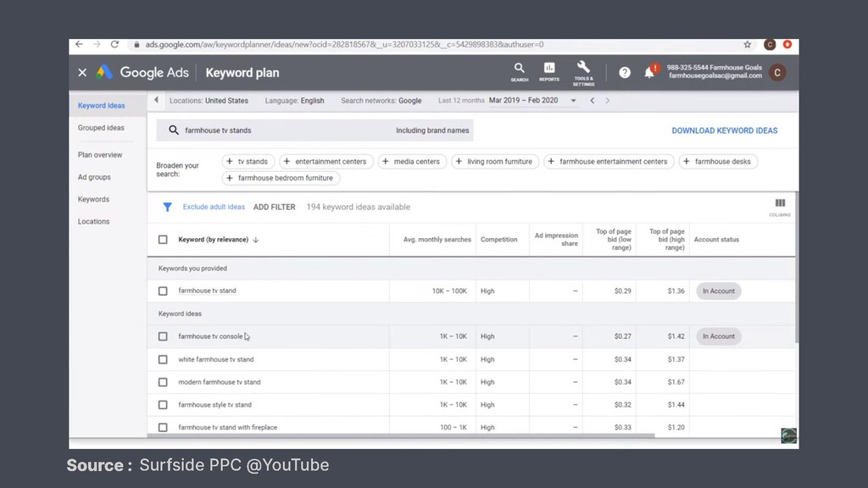Image resolution: width=868 pixels, height=488 pixels.
Task: Click the vertical table scrollbar
Action: (797, 267)
